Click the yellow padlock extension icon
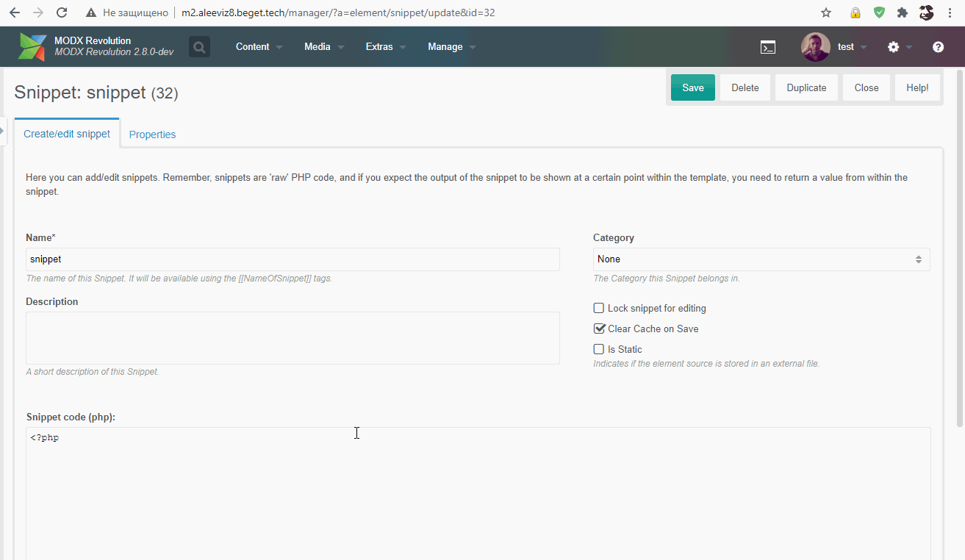 tap(855, 12)
